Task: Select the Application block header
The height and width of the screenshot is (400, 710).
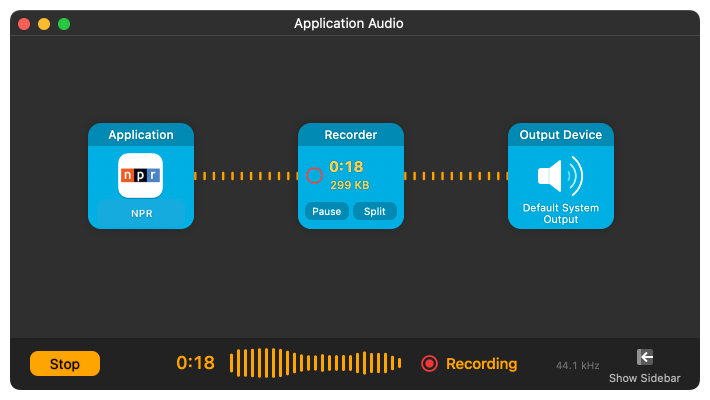Action: [141, 135]
